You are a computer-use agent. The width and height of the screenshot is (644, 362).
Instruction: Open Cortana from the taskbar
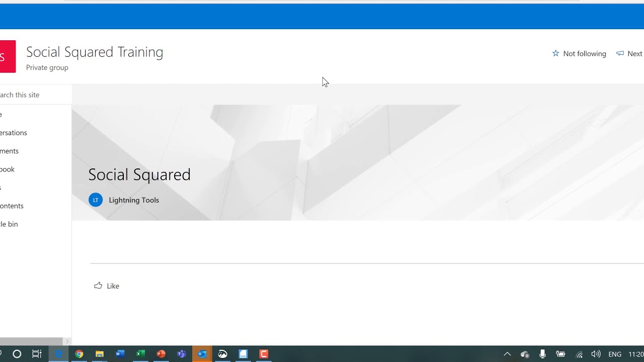tap(17, 354)
